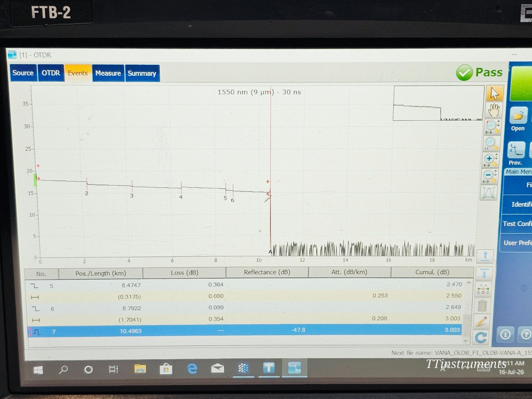Click the delete event trash icon
532x399 pixels.
(482, 306)
